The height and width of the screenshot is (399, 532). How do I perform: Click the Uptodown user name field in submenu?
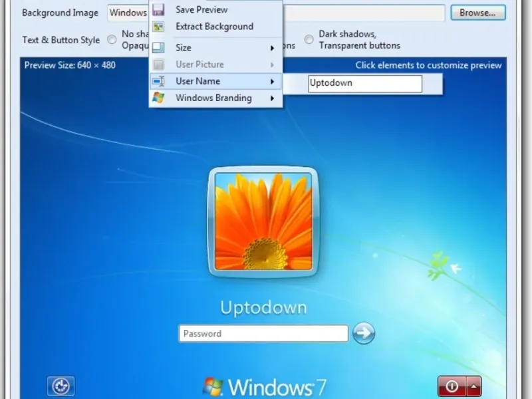[x=365, y=84]
